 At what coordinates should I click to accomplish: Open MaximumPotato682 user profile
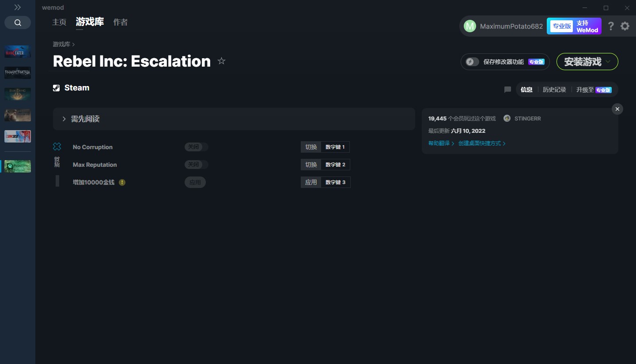[511, 26]
